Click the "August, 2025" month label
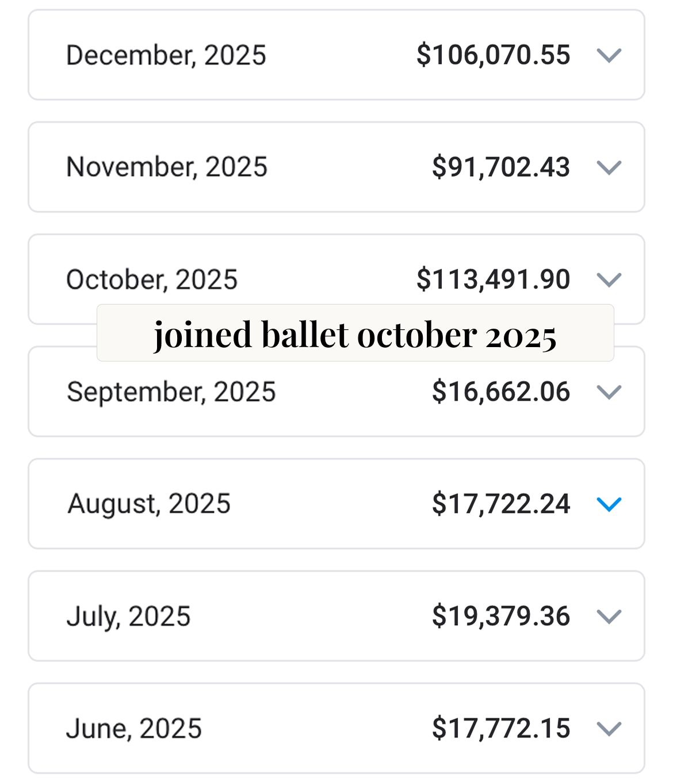The width and height of the screenshot is (673, 784). click(149, 504)
